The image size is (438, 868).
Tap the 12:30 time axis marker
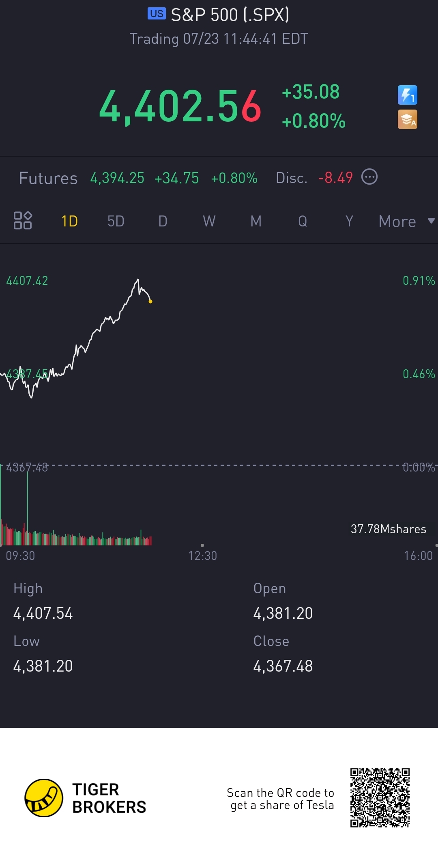202,555
